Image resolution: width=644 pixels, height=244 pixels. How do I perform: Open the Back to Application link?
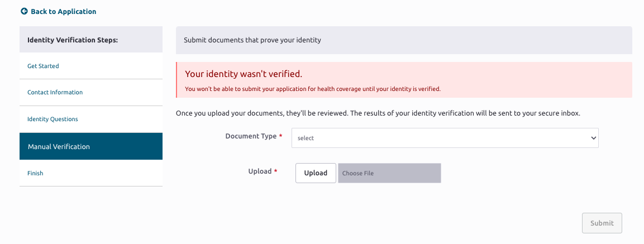click(58, 12)
